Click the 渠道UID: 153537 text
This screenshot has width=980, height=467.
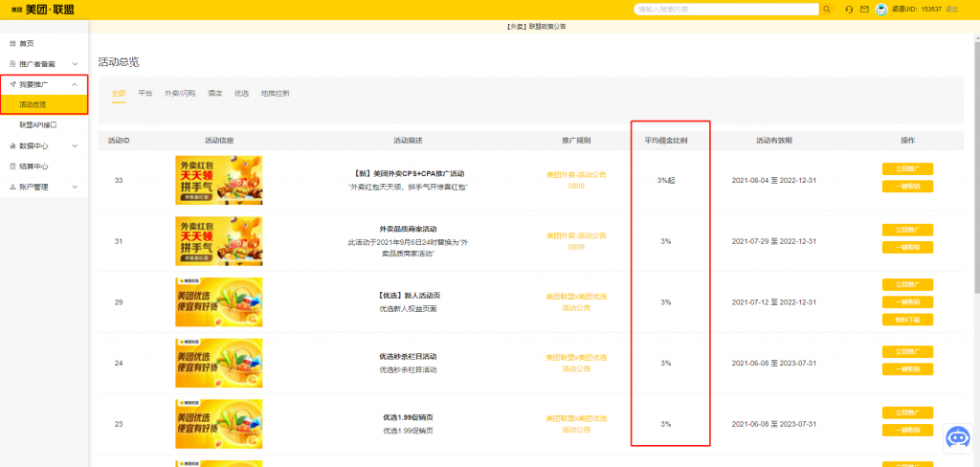(916, 10)
